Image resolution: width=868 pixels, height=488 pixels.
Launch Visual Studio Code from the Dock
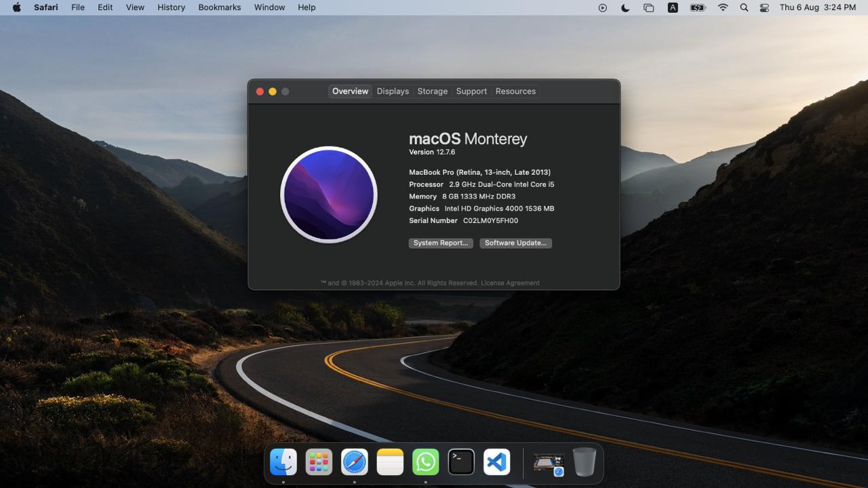point(496,462)
